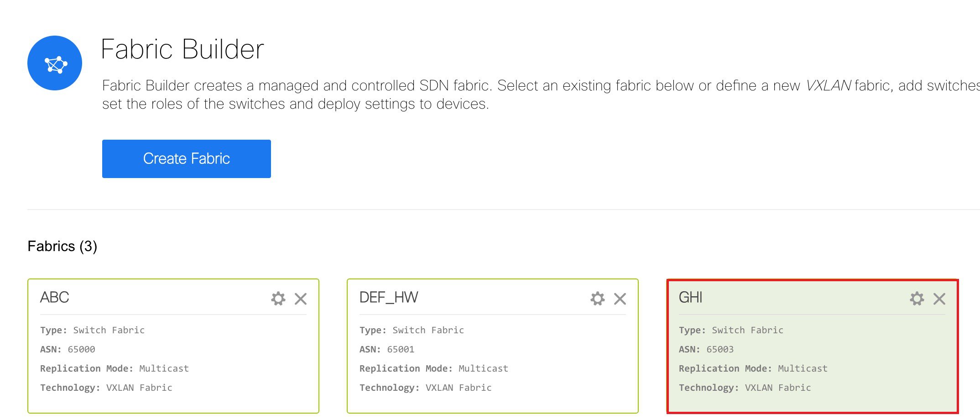Click the Fabrics (3) section heading
980x420 pixels.
[x=63, y=247]
